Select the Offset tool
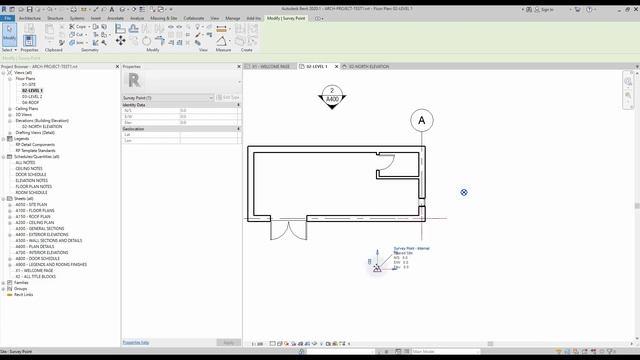Image resolution: width=640 pixels, height=360 pixels. (x=133, y=29)
